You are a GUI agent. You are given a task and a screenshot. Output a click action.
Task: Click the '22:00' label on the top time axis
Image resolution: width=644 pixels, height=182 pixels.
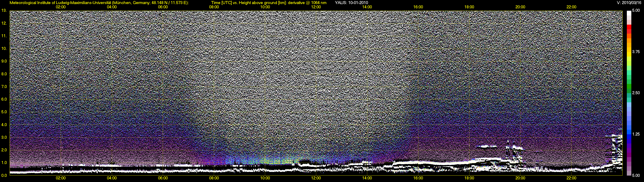[x=571, y=7]
